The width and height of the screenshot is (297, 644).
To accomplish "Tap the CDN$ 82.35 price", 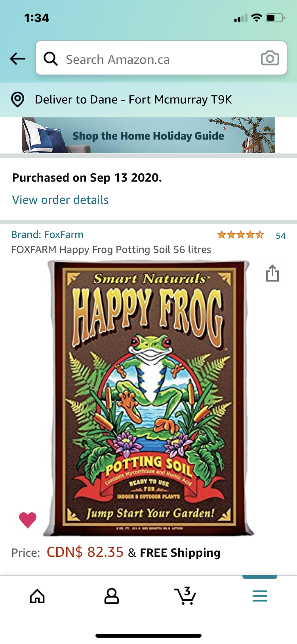I will coord(85,552).
